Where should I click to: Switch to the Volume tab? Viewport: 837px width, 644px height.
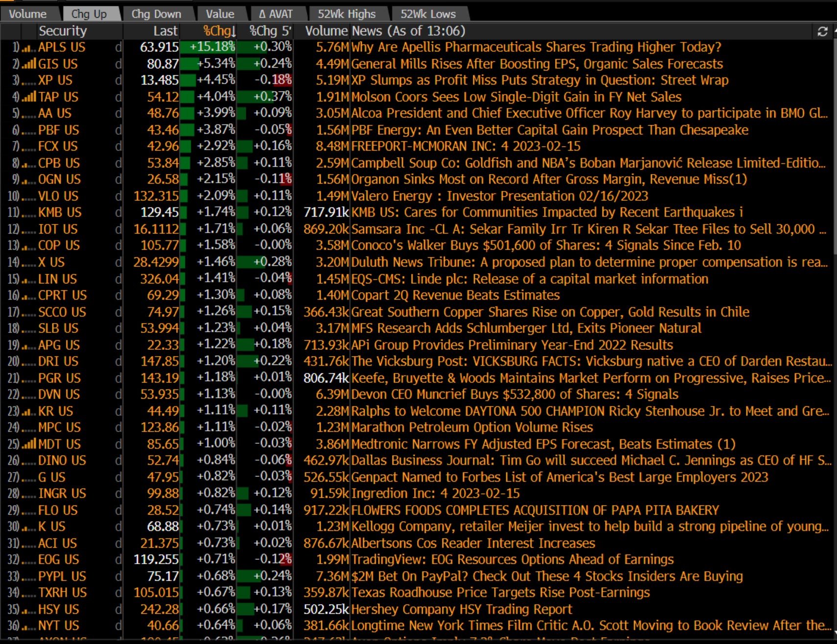tap(28, 14)
